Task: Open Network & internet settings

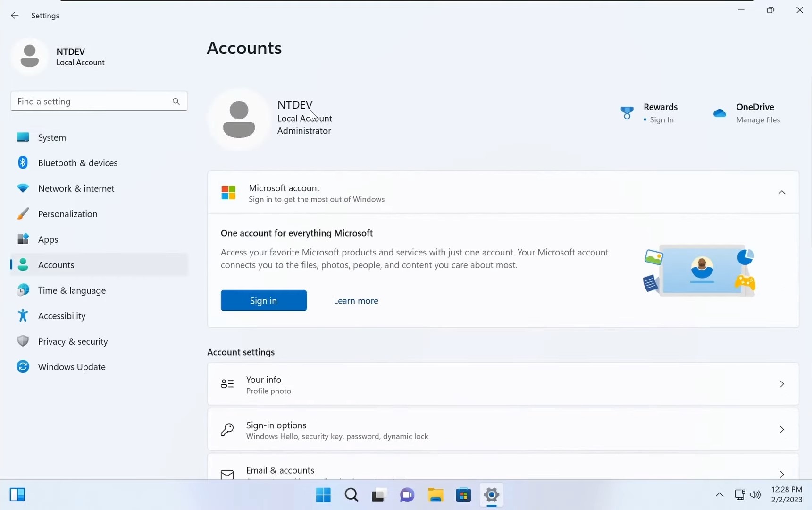Action: 22,188
